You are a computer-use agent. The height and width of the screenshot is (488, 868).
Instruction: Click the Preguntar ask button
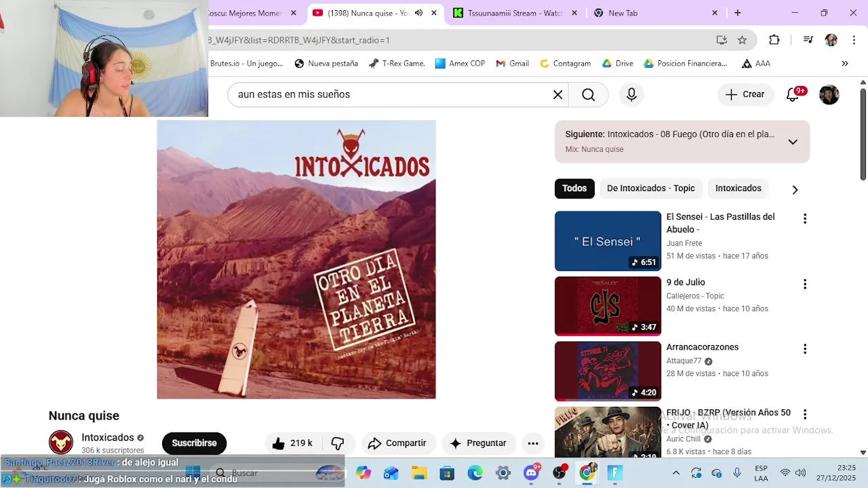tap(478, 443)
